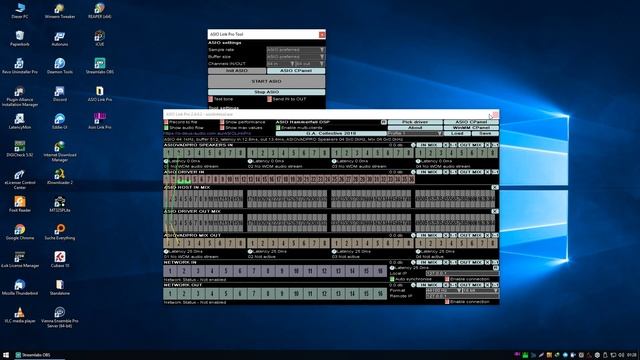Open Vienna Ensemble Pro Server shortcut
640x360 pixels.
coord(60,318)
